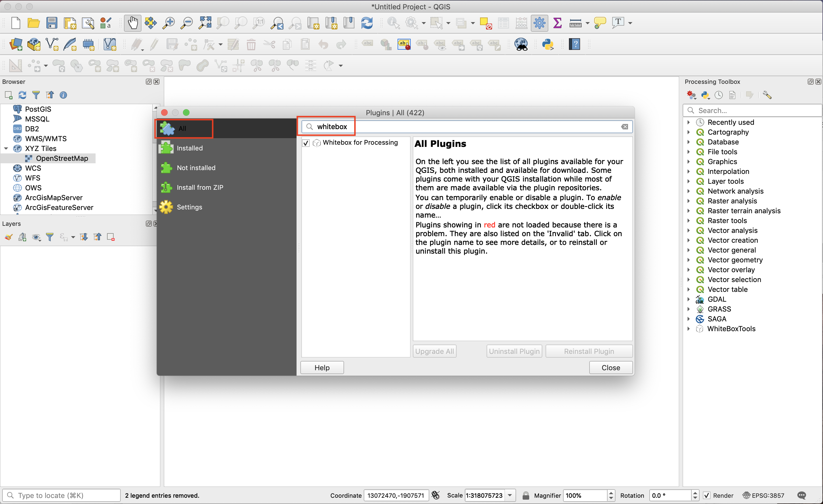Open the Processing Toolbox gear icon
823x504 pixels.
point(539,23)
